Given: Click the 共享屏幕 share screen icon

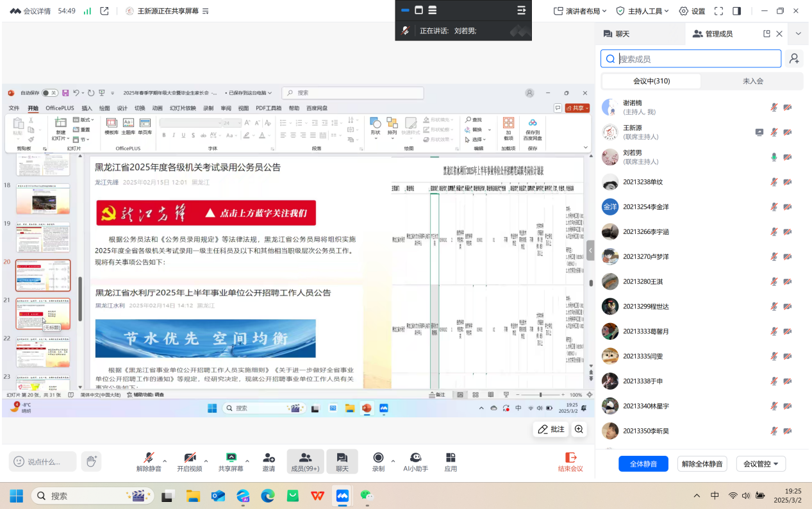Looking at the screenshot, I should (x=231, y=458).
